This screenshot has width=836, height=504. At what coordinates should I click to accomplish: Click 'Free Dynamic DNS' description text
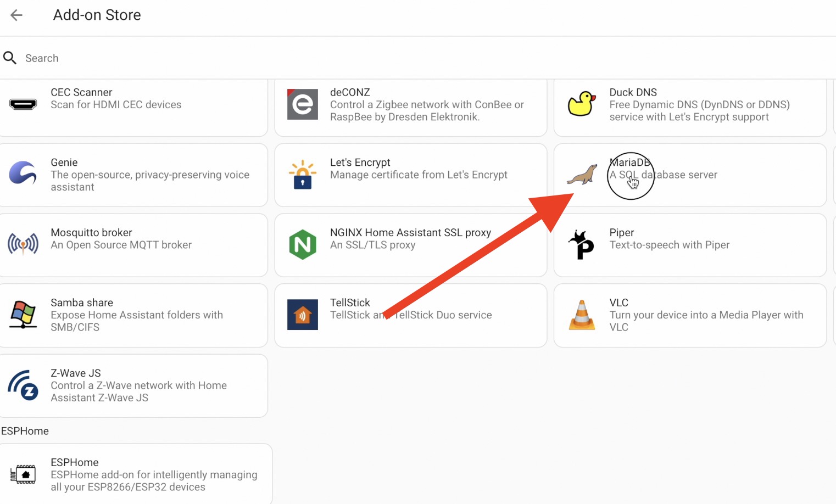coord(699,110)
